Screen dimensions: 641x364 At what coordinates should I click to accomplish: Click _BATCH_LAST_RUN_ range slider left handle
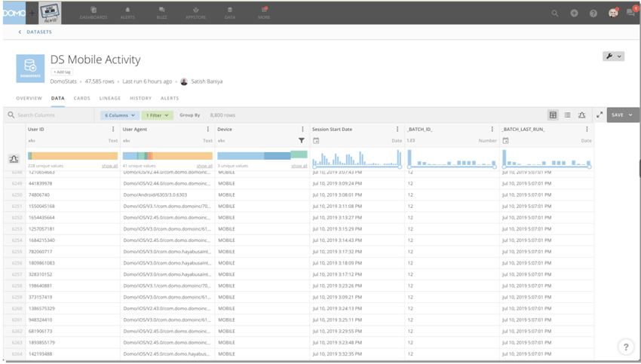[x=504, y=167]
